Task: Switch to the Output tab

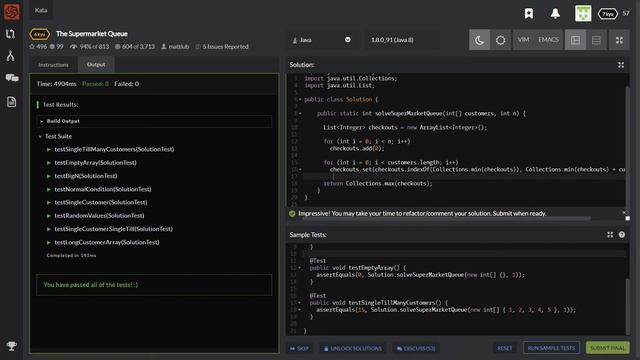Action: tap(96, 64)
